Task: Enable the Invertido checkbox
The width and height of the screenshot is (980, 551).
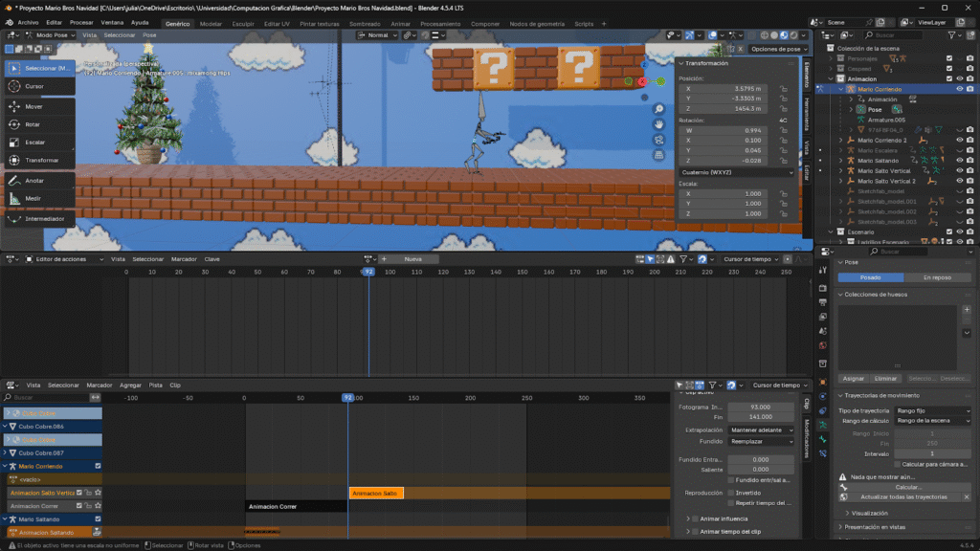Action: pyautogui.click(x=731, y=494)
